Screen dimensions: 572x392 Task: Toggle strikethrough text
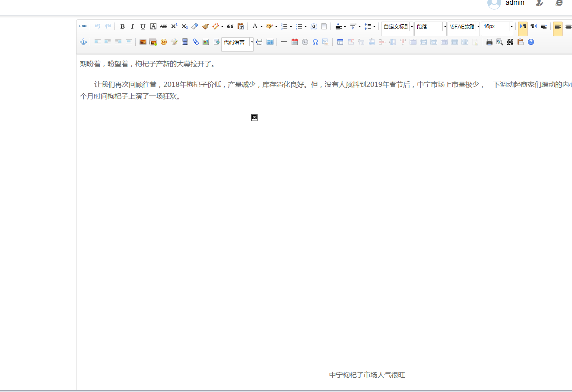coord(164,26)
